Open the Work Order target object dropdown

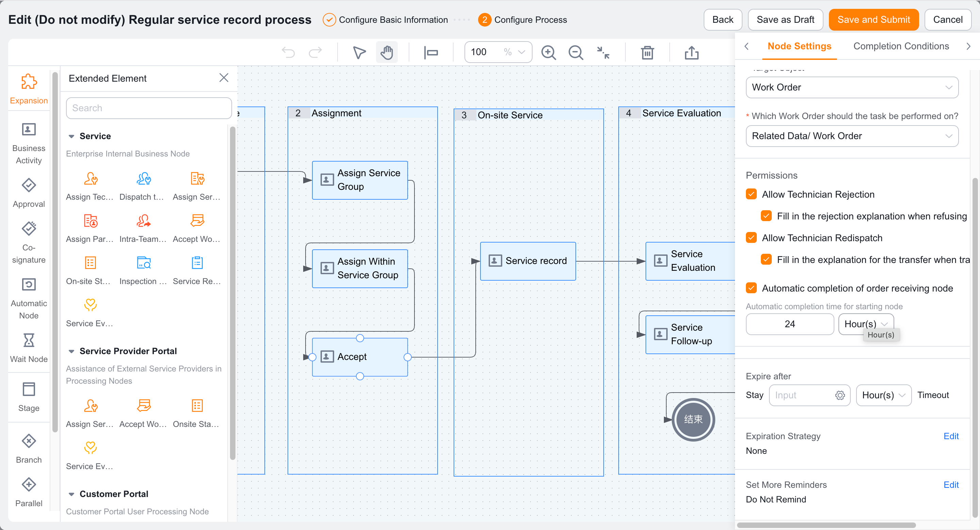click(x=851, y=87)
